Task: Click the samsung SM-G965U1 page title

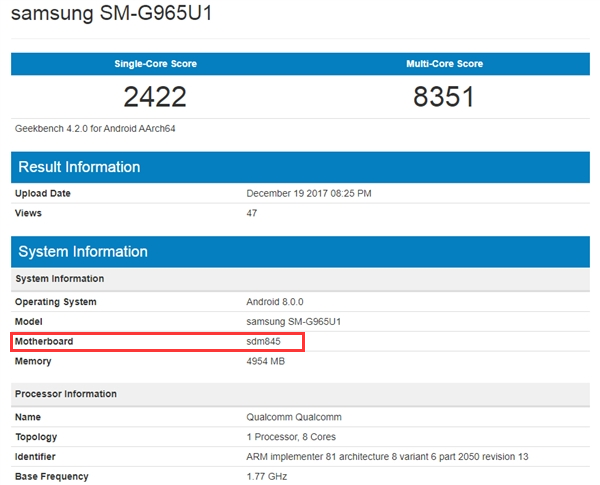Action: click(111, 13)
